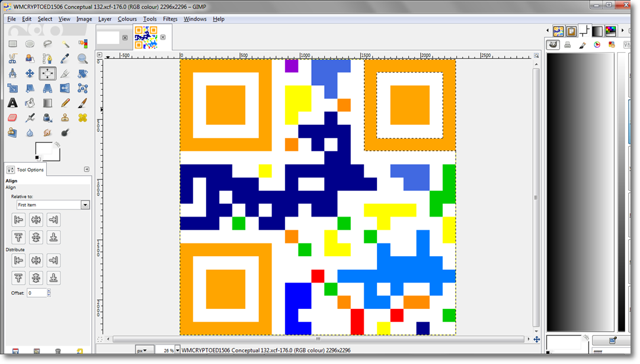Select the Flip tool

pyautogui.click(x=65, y=88)
